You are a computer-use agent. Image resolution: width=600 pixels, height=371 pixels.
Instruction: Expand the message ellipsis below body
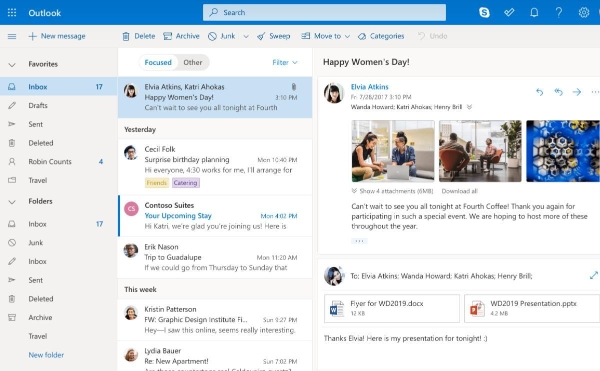click(x=359, y=241)
